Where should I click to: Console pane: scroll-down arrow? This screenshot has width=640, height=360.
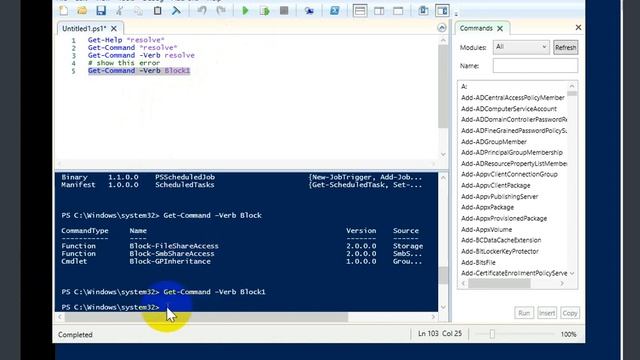[443, 307]
